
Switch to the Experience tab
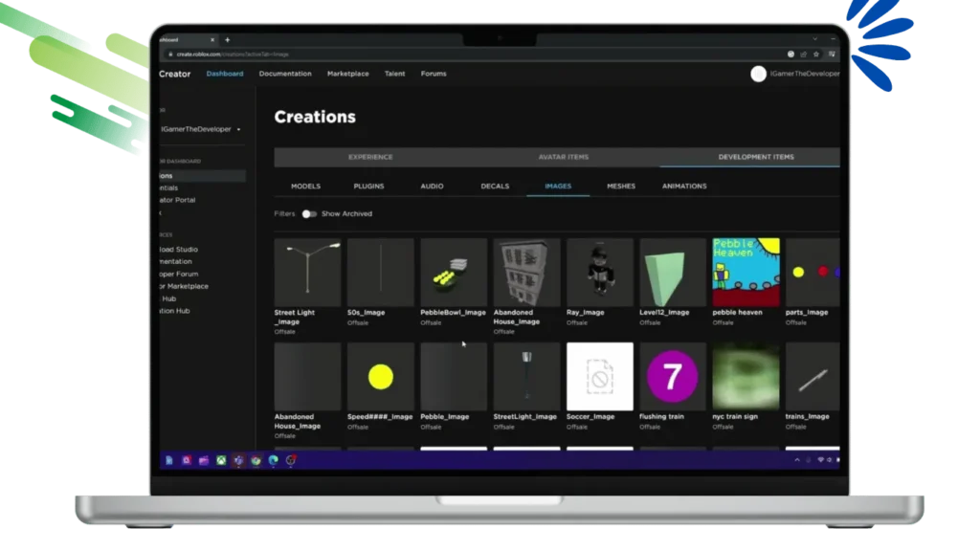(x=370, y=157)
